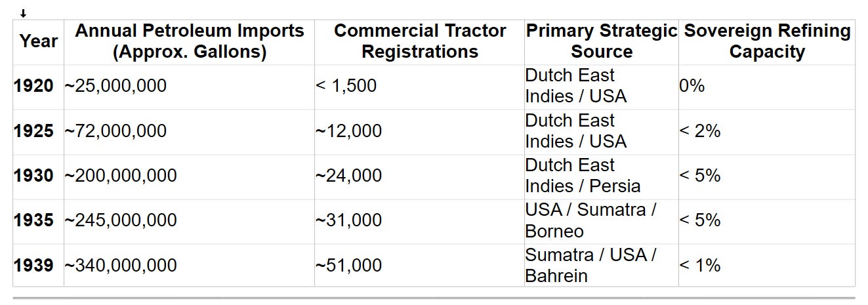The width and height of the screenshot is (868, 305).
Task: Select the Year header cell
Action: (38, 41)
